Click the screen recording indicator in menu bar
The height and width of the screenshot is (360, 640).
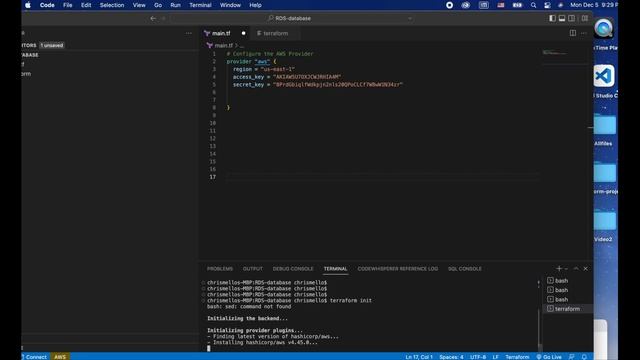pos(449,5)
